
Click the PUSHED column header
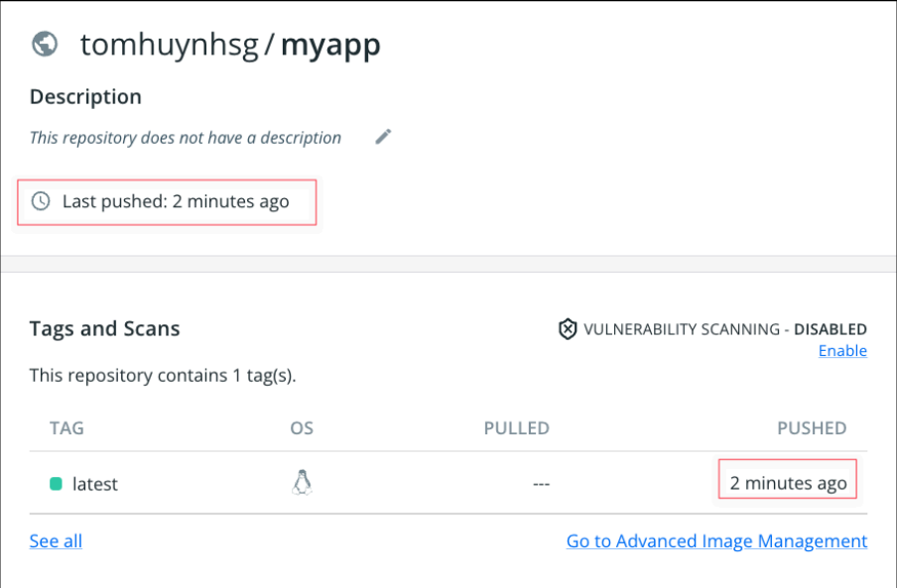(x=812, y=428)
